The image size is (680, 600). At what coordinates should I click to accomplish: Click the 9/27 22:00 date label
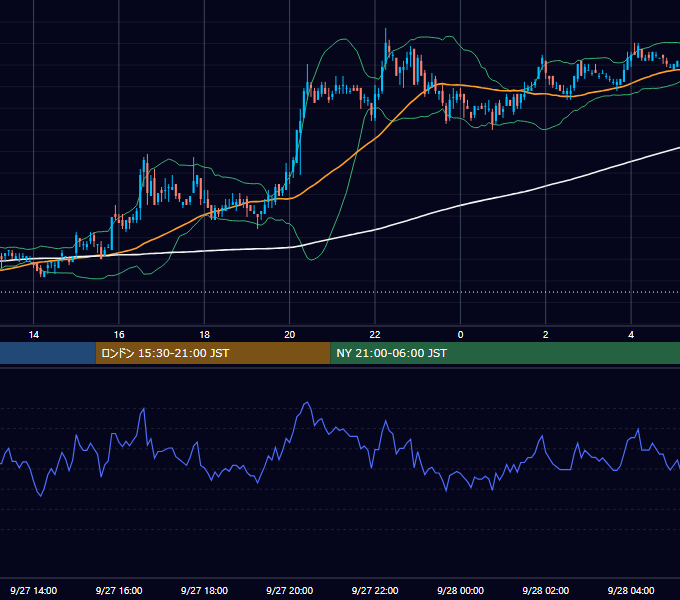375,590
